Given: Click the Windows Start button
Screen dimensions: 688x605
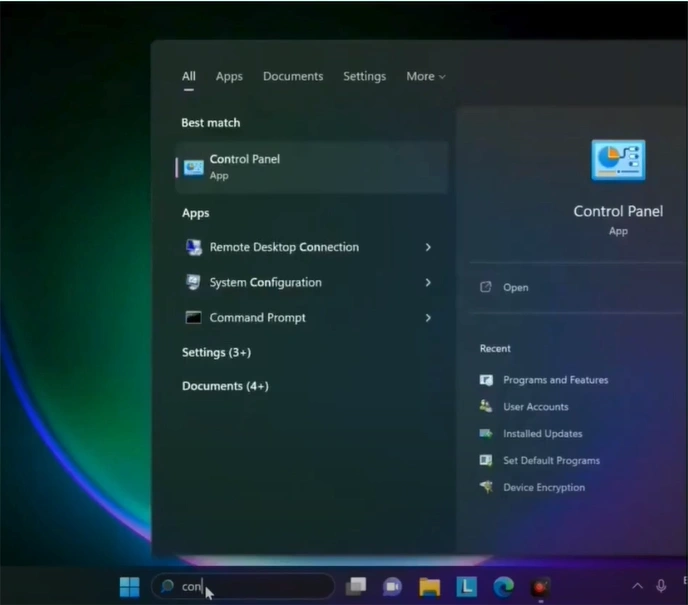Looking at the screenshot, I should (130, 587).
